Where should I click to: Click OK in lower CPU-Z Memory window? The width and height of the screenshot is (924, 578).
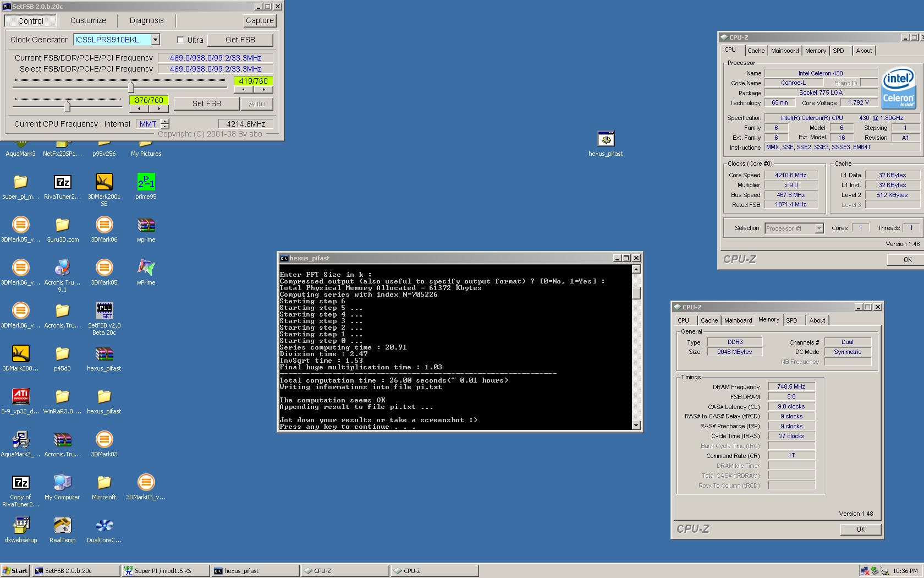[861, 530]
